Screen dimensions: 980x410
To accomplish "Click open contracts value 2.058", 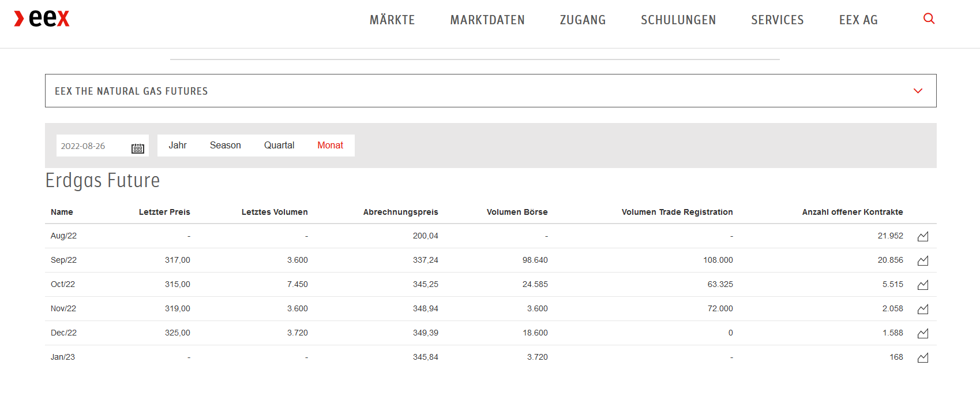I will (x=893, y=308).
